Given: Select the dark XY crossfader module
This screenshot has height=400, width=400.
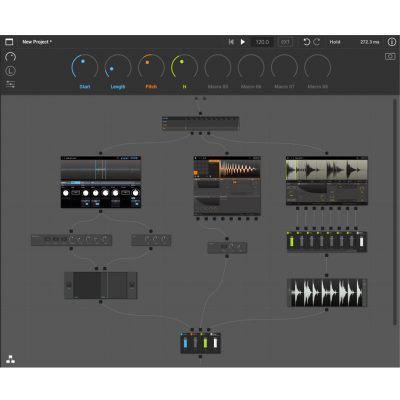Looking at the screenshot, I should point(101,286).
